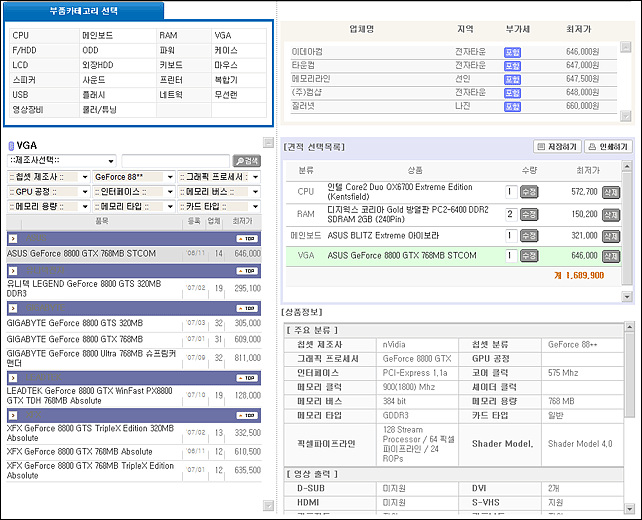This screenshot has height=520, width=642.
Task: Click the VGA search text field
Action: coord(176,161)
